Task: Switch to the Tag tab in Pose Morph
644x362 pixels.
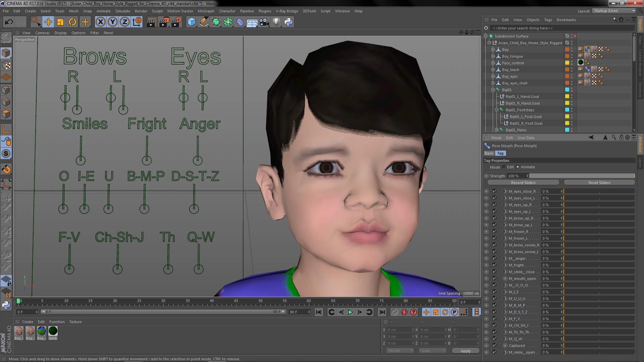Action: (x=500, y=153)
